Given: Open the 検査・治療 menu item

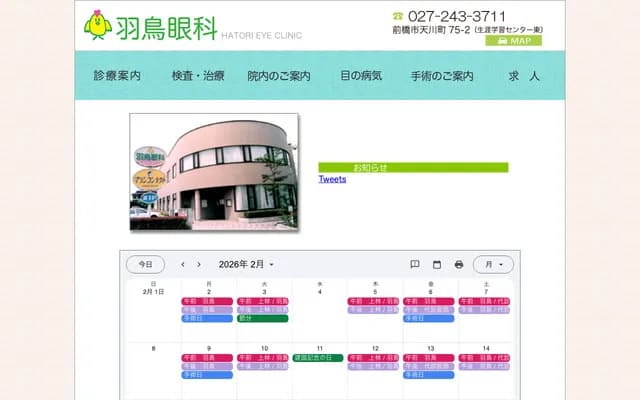Looking at the screenshot, I should point(198,76).
